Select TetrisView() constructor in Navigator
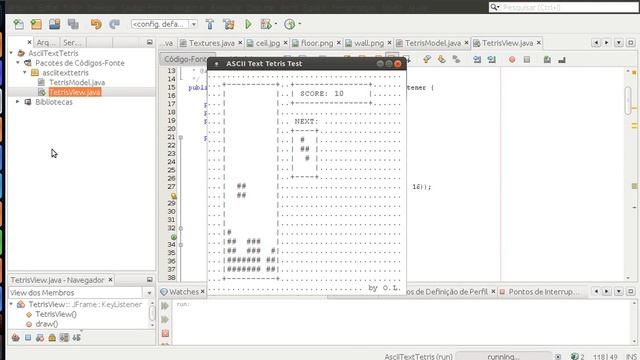Image resolution: width=640 pixels, height=360 pixels. [56, 314]
